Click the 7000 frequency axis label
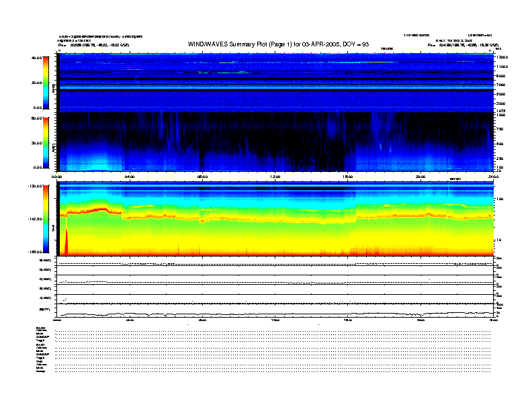 click(501, 85)
